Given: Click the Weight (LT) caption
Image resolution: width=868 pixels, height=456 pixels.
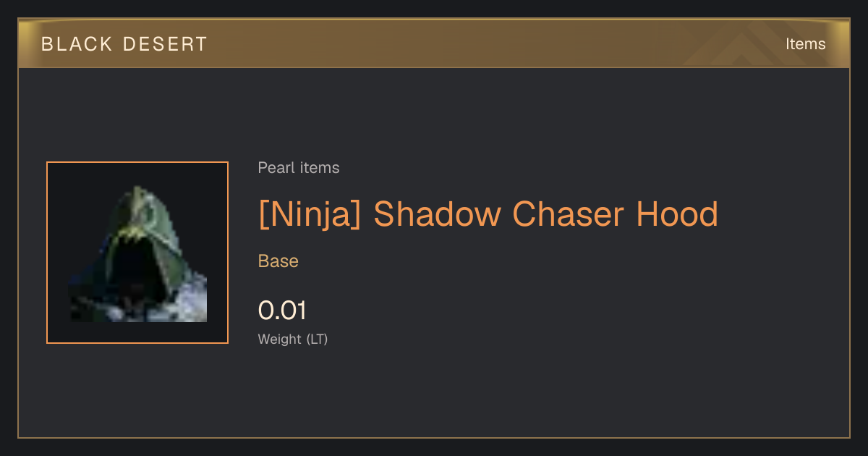Looking at the screenshot, I should point(293,339).
